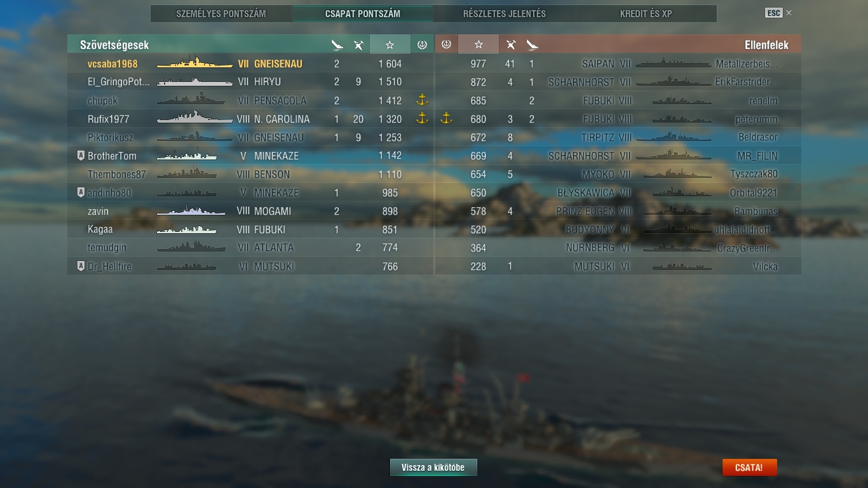868x488 pixels.
Task: Sort enemies by ships destroyed icon
Action: (x=532, y=44)
